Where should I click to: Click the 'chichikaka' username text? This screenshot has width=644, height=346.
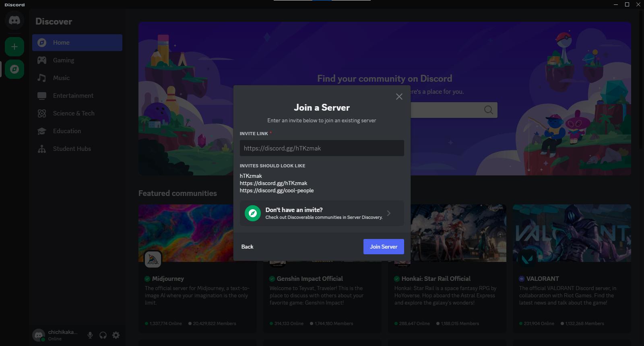[62, 332]
